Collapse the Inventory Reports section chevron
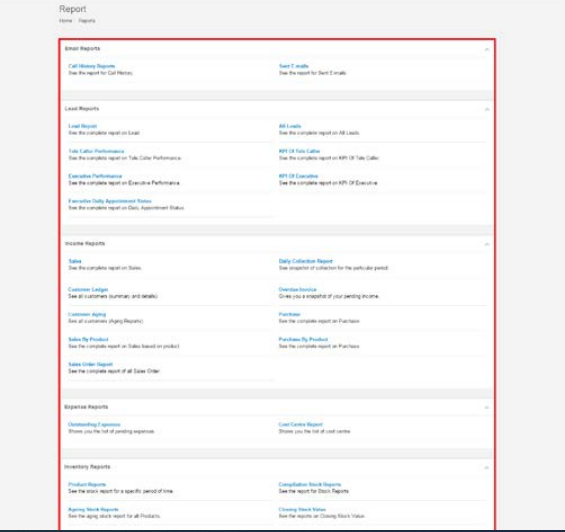Image resolution: width=565 pixels, height=532 pixels. (x=487, y=467)
